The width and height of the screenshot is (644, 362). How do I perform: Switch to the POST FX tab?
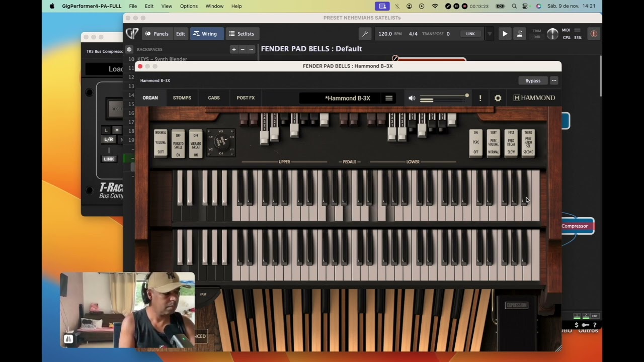point(246,98)
